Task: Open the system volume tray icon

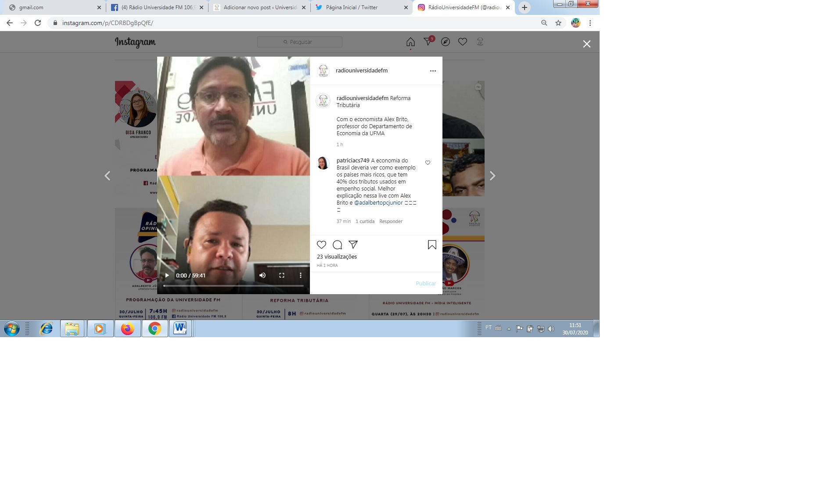Action: 551,328
